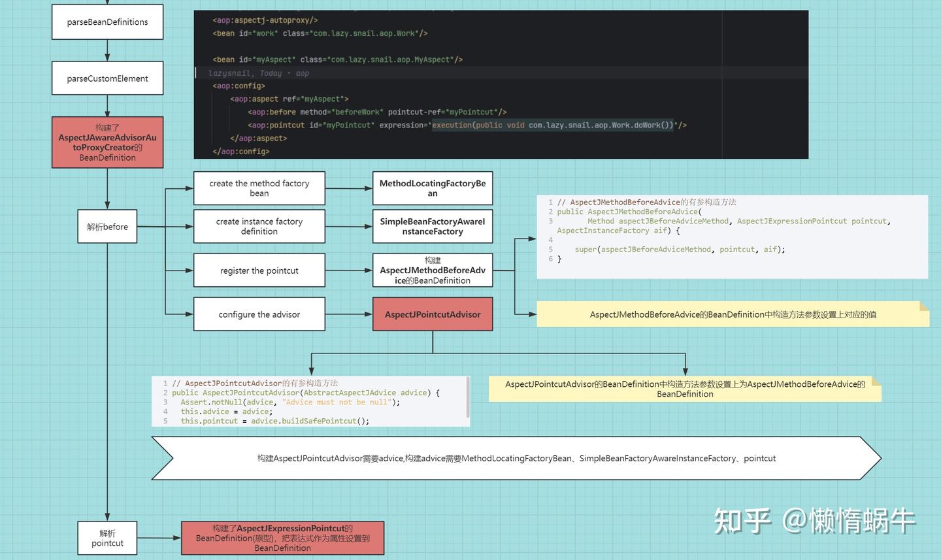941x560 pixels.
Task: Click 'super(aspectJBeforeAdviceMethod, pointcut, aif);' line
Action: tap(680, 249)
